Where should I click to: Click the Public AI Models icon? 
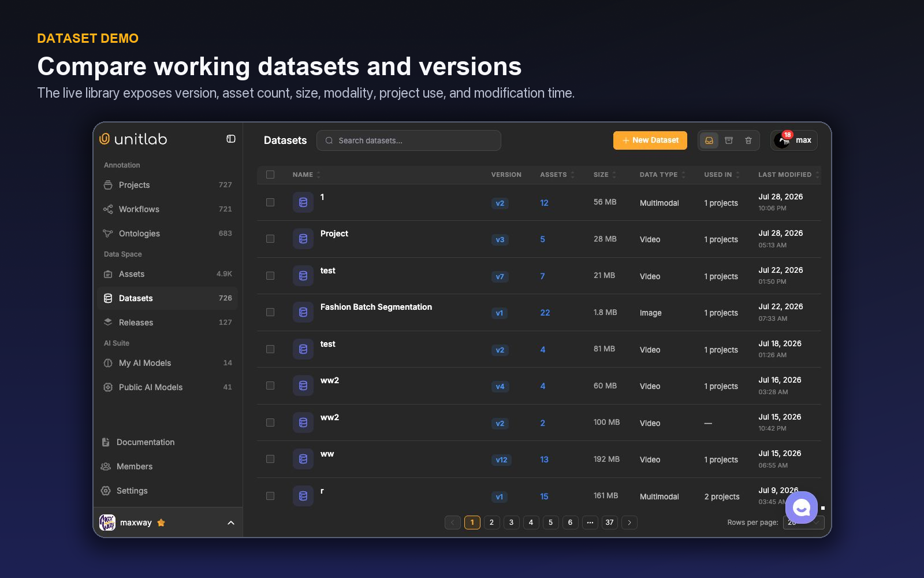click(108, 387)
